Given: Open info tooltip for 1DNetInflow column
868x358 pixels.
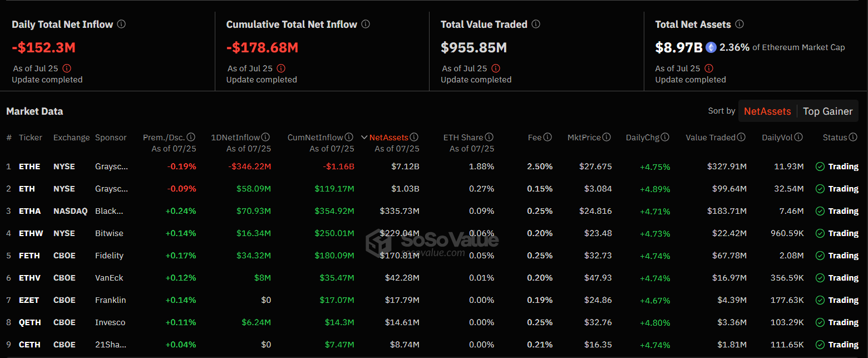Looking at the screenshot, I should [266, 137].
